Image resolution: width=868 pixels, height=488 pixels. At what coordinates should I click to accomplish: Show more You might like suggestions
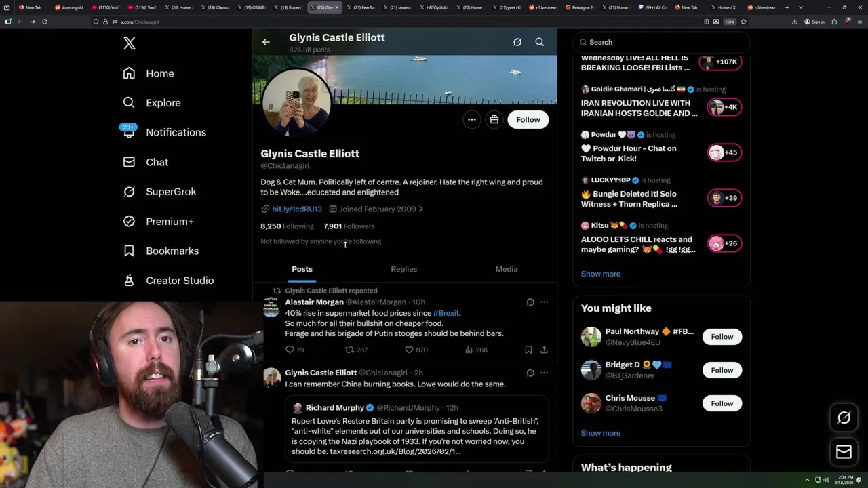[x=601, y=433]
